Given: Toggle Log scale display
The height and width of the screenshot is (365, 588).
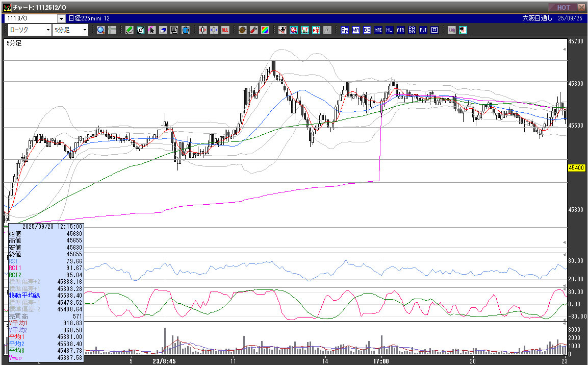Looking at the screenshot, I should [x=451, y=30].
